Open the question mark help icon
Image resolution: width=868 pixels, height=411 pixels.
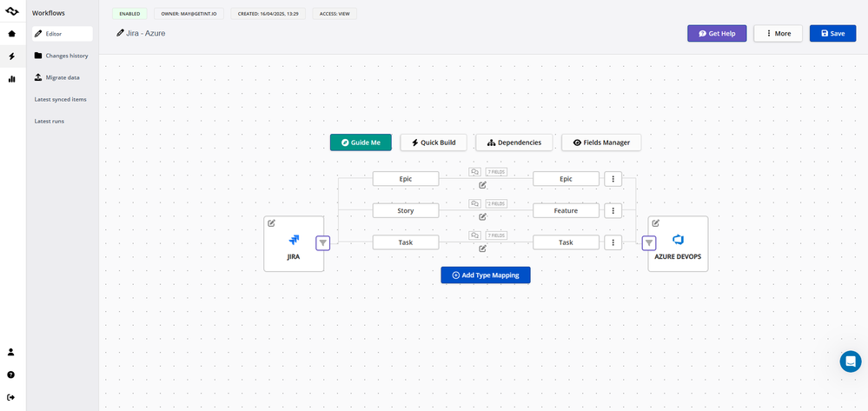[11, 375]
